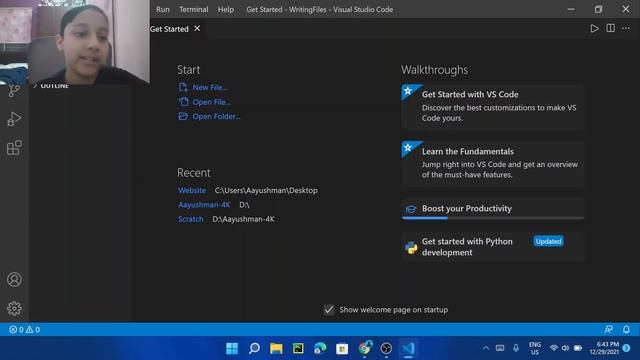Viewport: 640px width, 360px height.
Task: Open the recent Aayushman-4K folder
Action: (x=204, y=205)
